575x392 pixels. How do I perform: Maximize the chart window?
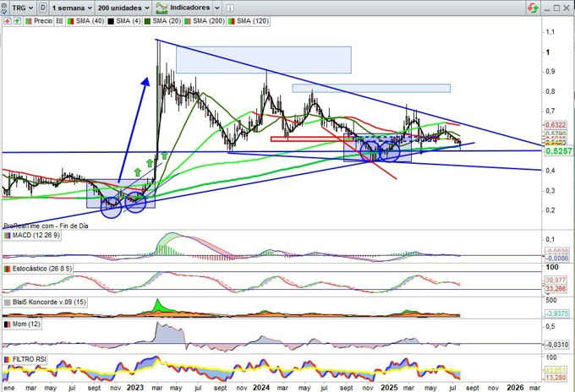click(x=556, y=8)
